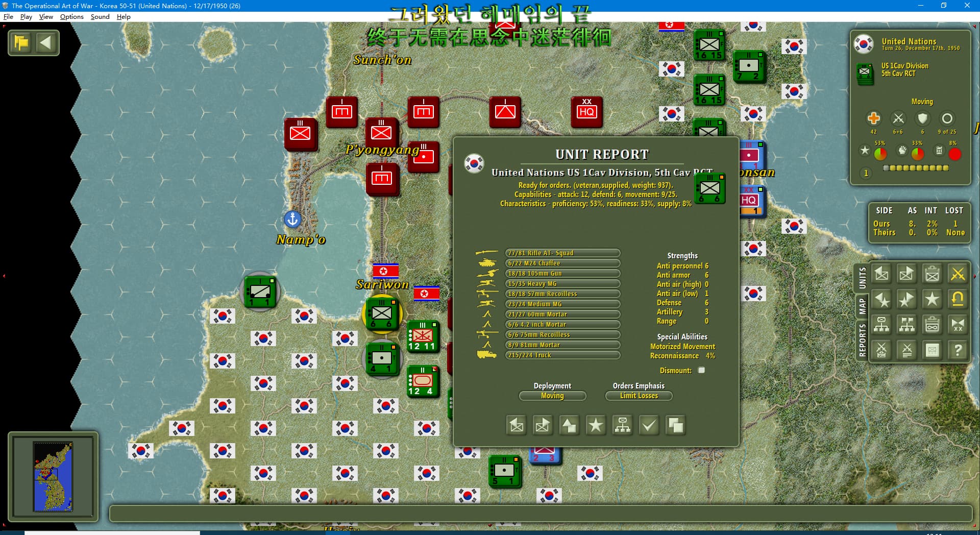Open the crossed swords with lines icon
This screenshot has height=535, width=980.
pos(907,350)
